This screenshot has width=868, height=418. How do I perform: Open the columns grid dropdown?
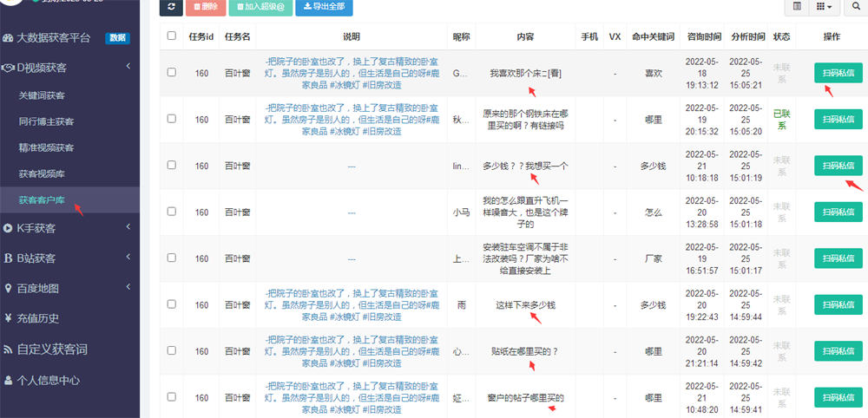[824, 7]
